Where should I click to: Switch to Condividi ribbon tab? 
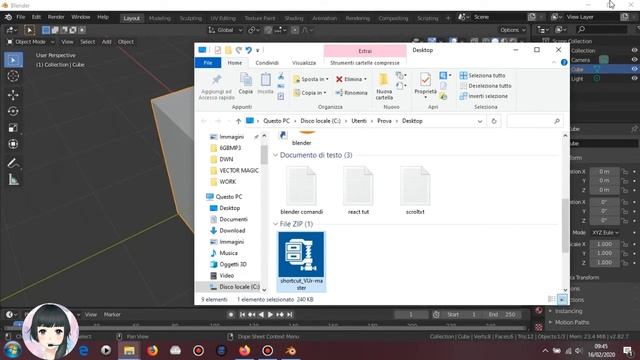267,63
